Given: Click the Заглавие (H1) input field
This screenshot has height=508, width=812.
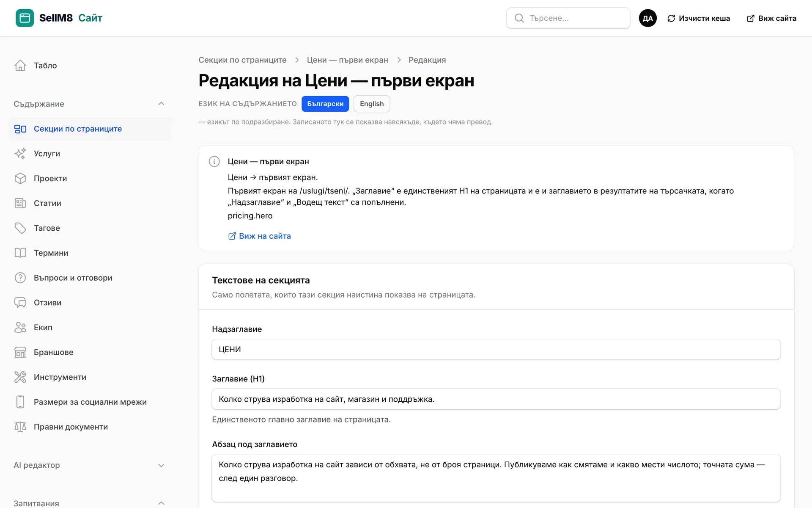Looking at the screenshot, I should [496, 399].
